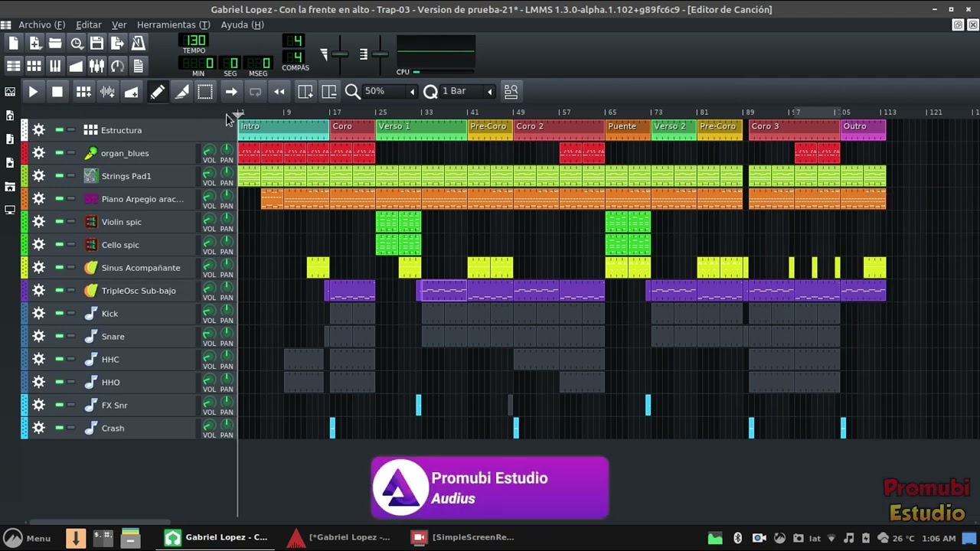Open the gear menu for Crash track
980x551 pixels.
click(38, 429)
